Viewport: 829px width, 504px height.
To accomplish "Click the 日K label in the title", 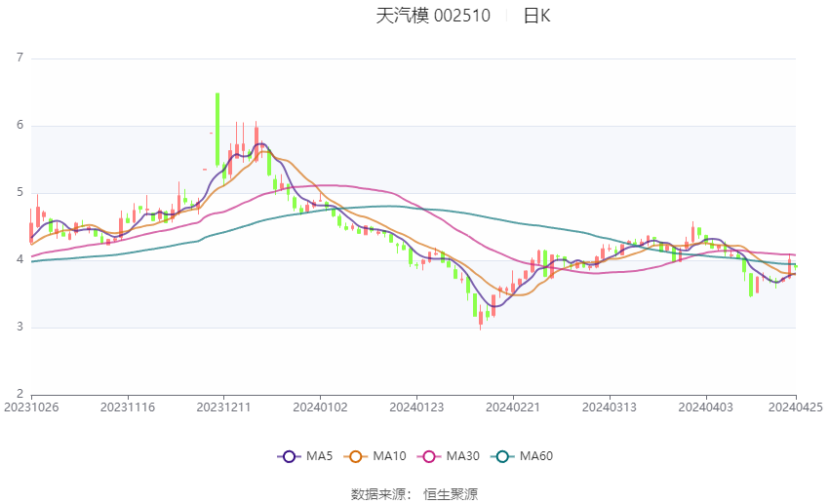I will pos(536,16).
